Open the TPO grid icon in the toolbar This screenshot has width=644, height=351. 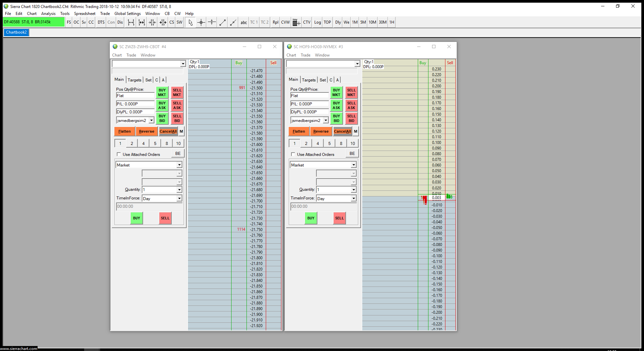pyautogui.click(x=296, y=22)
